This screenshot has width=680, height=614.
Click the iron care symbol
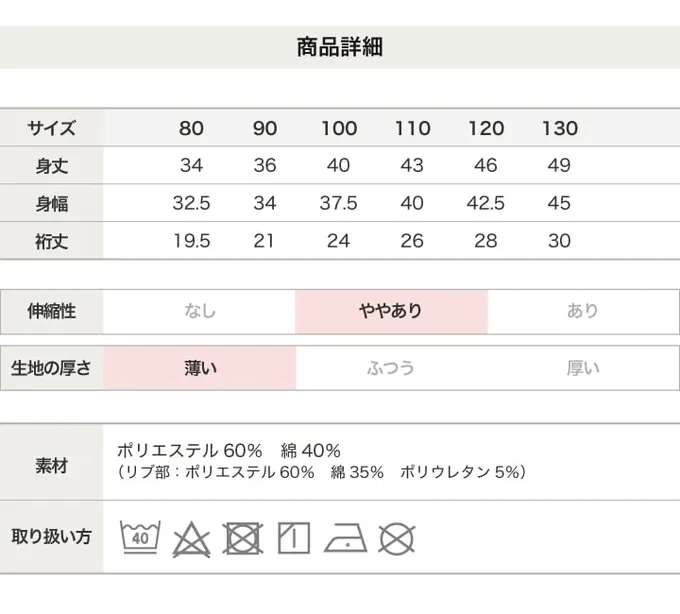(345, 538)
